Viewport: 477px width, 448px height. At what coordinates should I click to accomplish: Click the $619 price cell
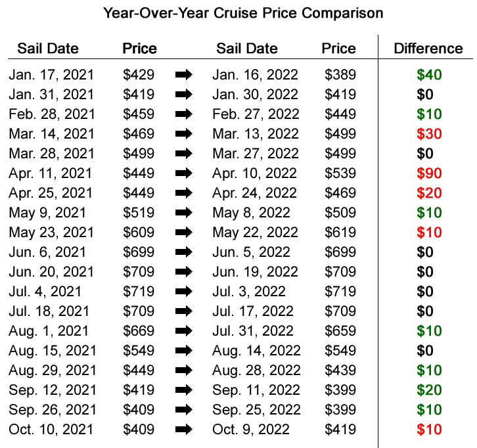[340, 233]
